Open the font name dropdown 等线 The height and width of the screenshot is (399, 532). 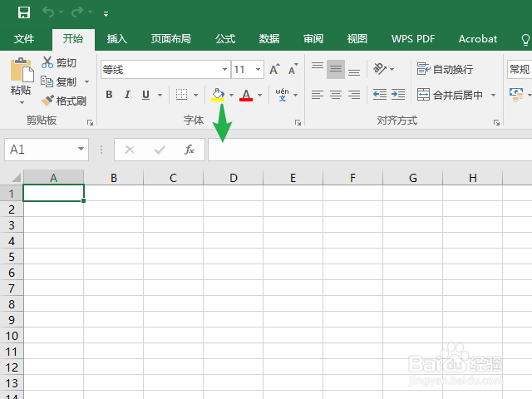tap(224, 70)
